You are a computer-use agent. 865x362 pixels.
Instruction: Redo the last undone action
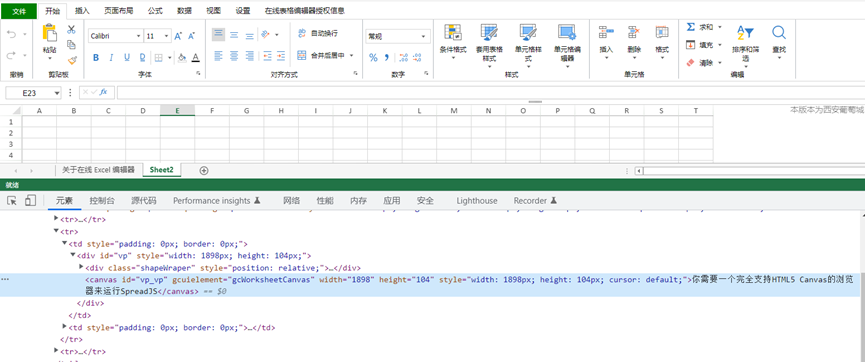12,55
